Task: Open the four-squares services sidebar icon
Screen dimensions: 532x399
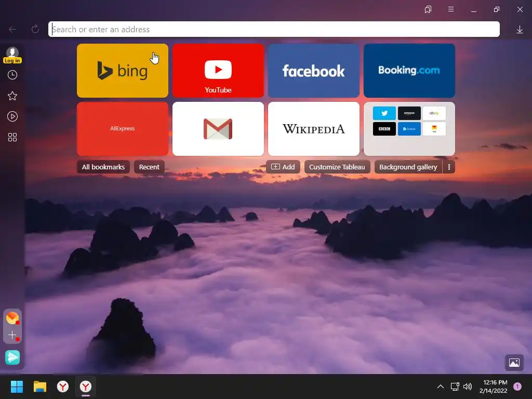Action: point(12,137)
